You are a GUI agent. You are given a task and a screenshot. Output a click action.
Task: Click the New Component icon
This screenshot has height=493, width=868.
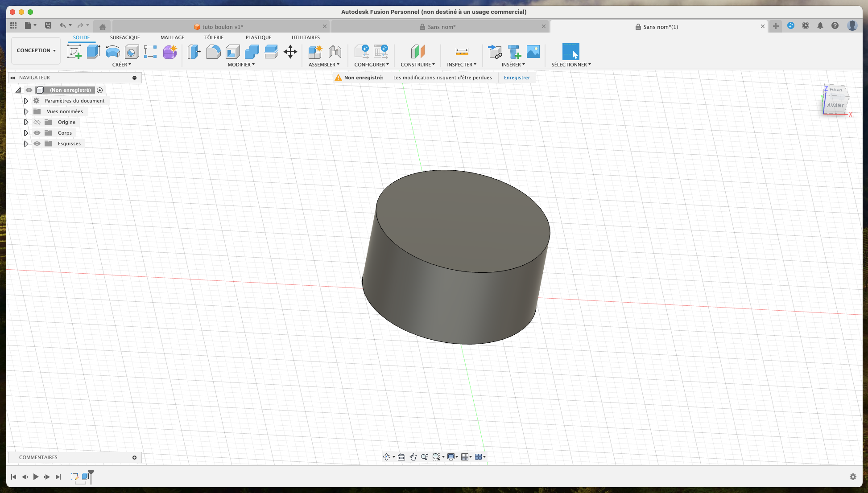click(315, 52)
